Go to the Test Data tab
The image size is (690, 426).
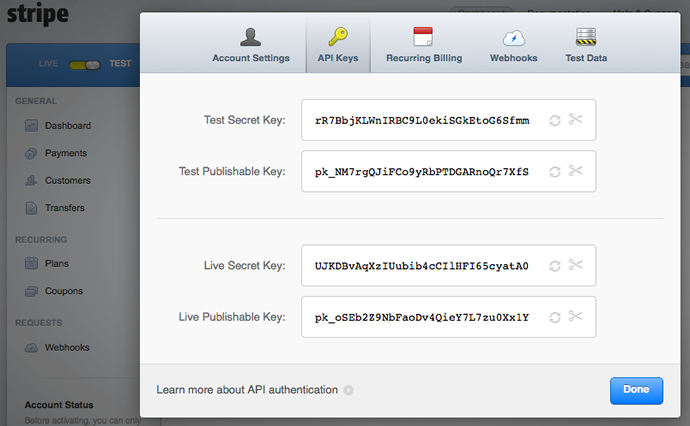point(586,45)
